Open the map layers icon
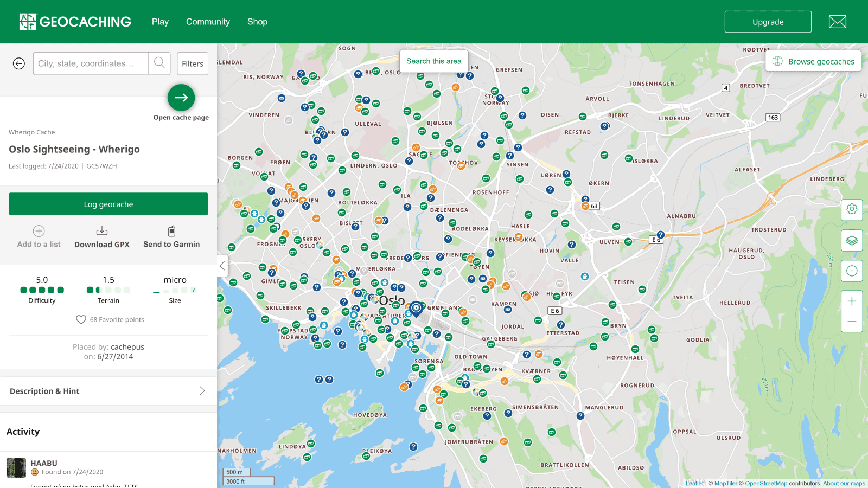 click(x=852, y=240)
